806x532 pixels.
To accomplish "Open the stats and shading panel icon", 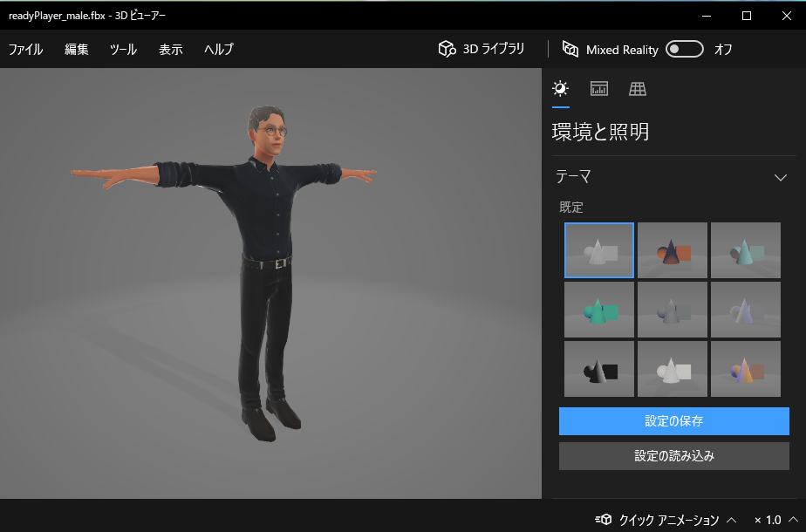I will (598, 89).
